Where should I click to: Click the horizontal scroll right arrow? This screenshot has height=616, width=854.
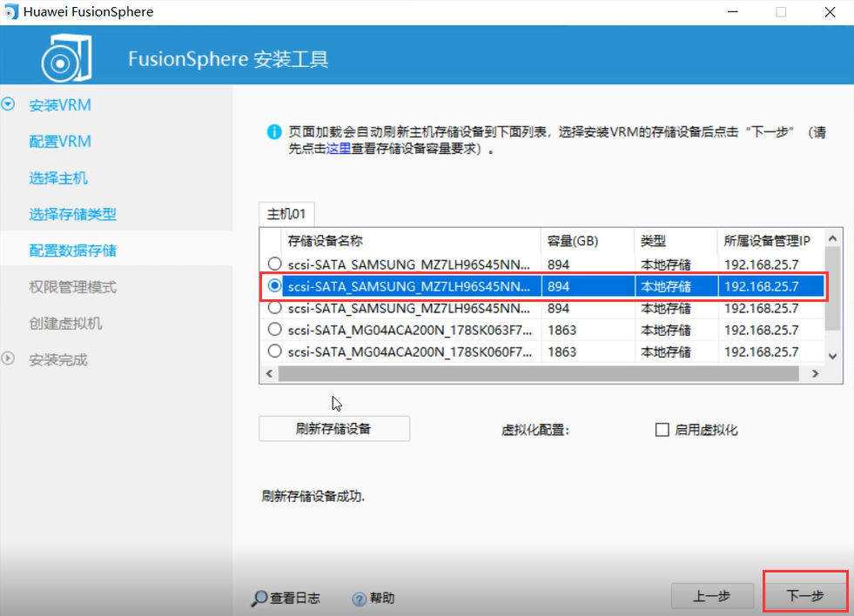click(x=816, y=373)
